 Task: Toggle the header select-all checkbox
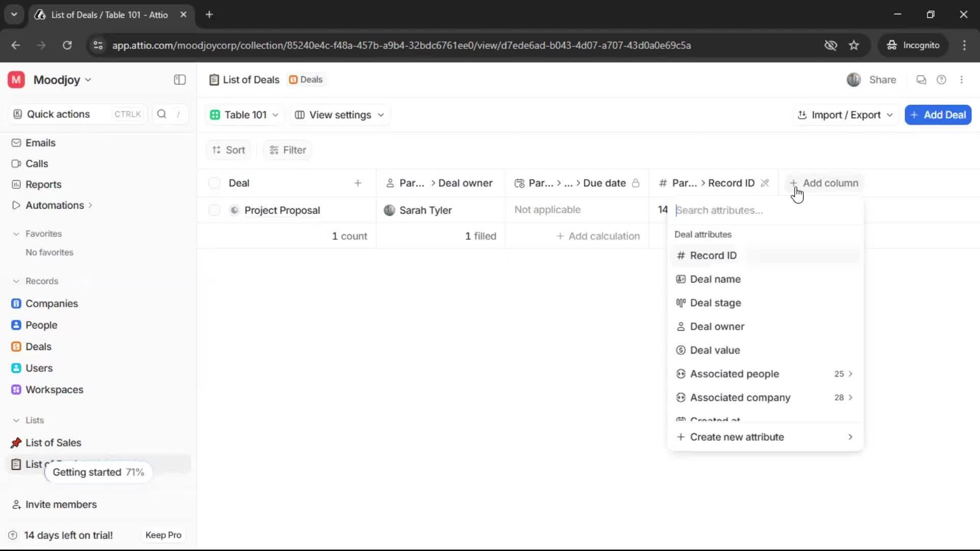tap(214, 183)
